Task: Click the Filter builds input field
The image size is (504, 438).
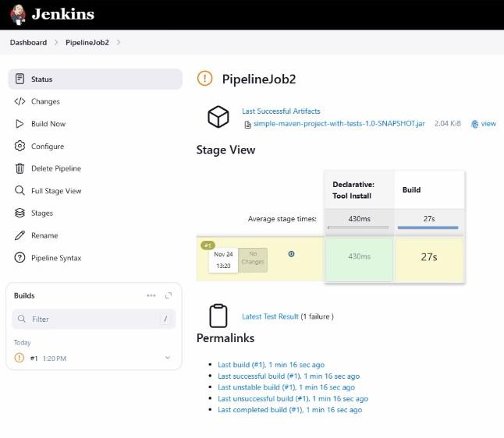Action: [x=94, y=320]
